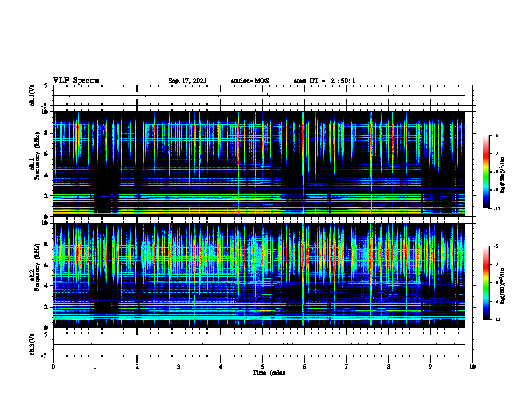This screenshot has height=411, width=532.
Task: Click the ch.1 color bar "-10" tick
Action: (x=496, y=209)
